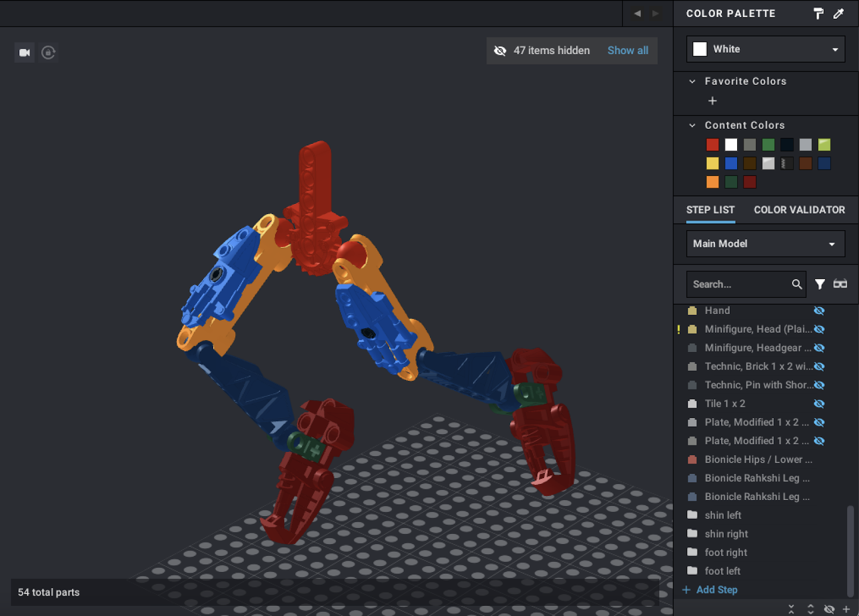Select the paint roller tool
The height and width of the screenshot is (616, 859).
pos(818,13)
